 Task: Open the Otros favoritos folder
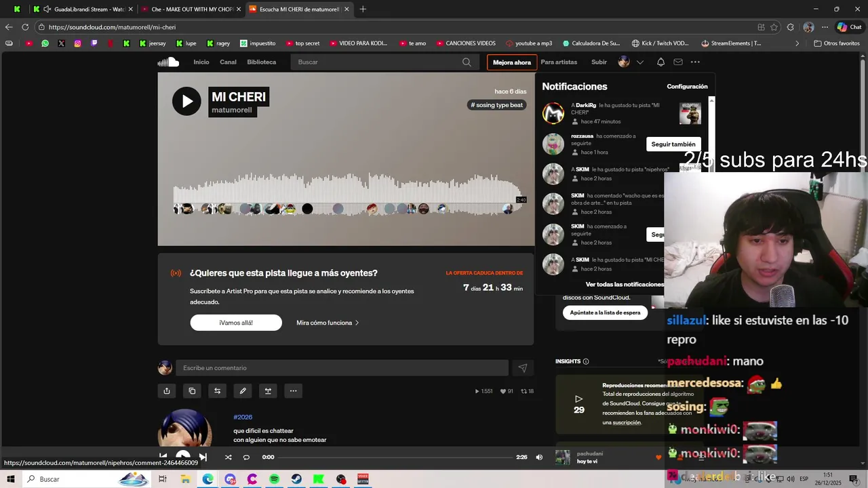click(x=836, y=43)
